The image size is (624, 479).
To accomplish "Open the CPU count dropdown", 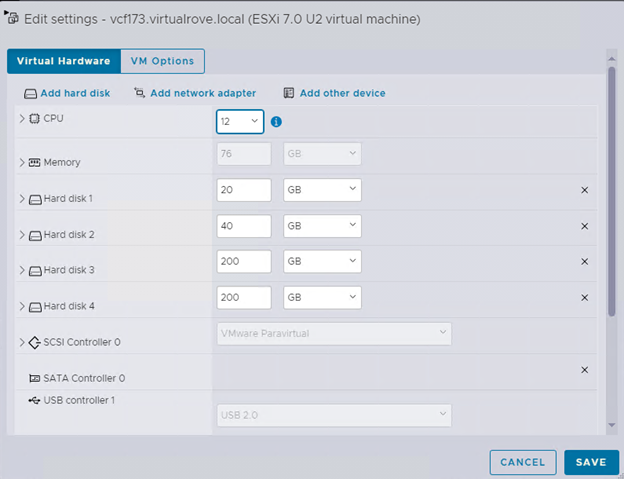I will pos(240,121).
